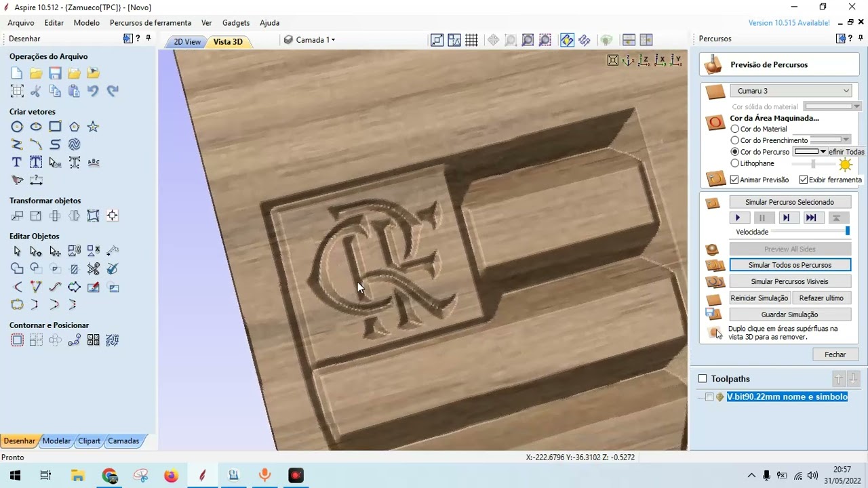Open the Cor do Percurso color dropdown

click(x=810, y=152)
